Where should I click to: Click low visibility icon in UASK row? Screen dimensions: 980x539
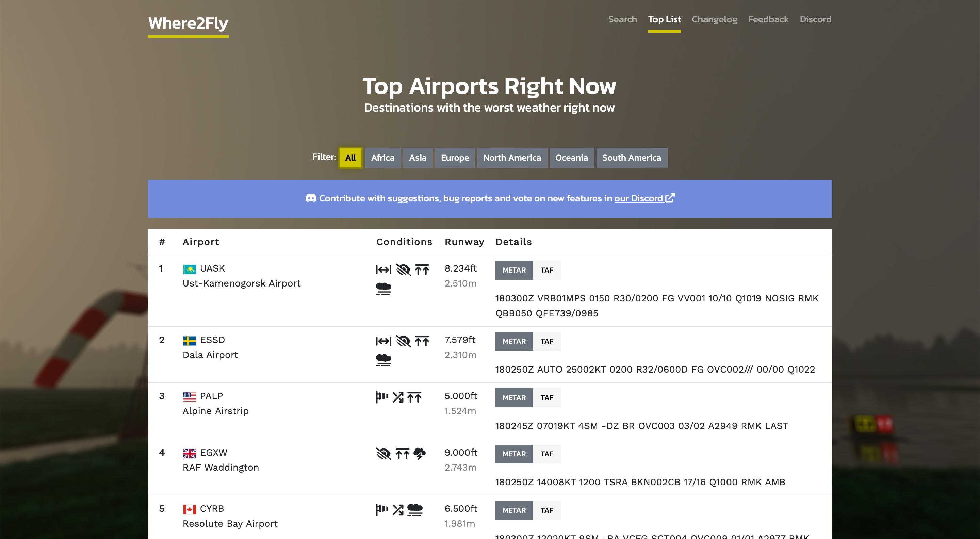(x=403, y=270)
